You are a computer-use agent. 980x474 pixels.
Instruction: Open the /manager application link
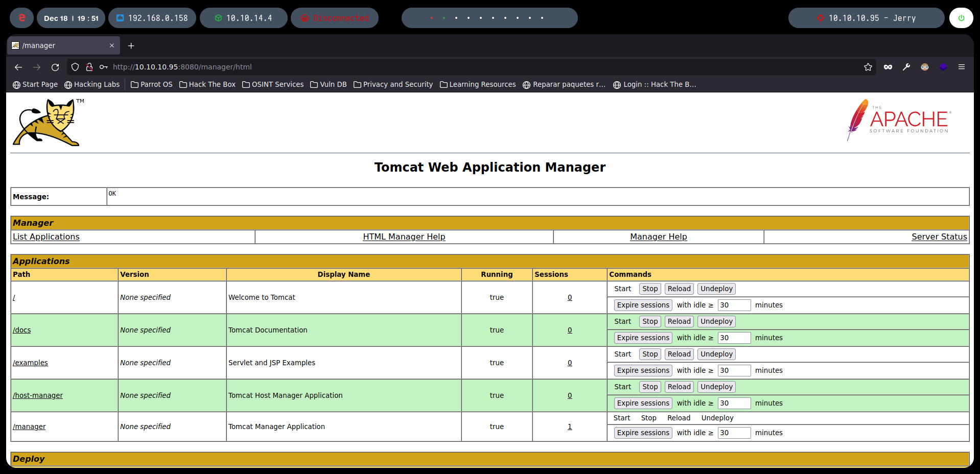[x=29, y=426]
